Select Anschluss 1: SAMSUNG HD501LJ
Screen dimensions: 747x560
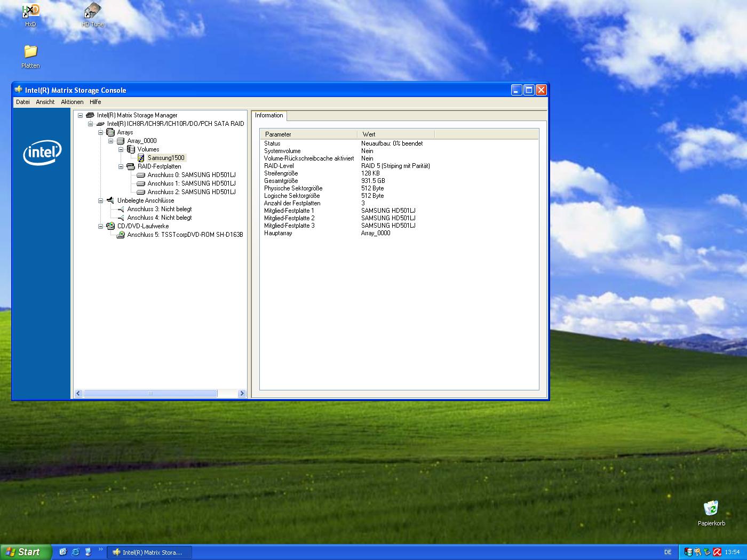(192, 183)
